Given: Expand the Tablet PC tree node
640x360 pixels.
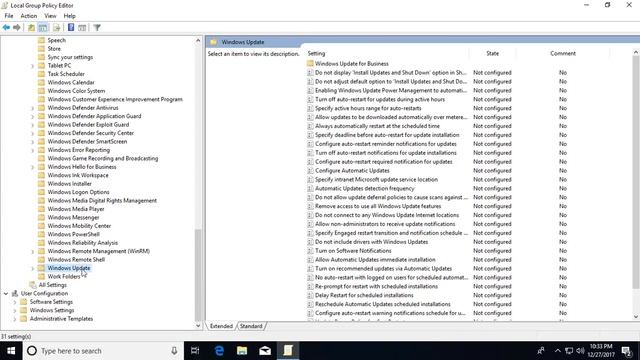Looking at the screenshot, I should click(33, 66).
